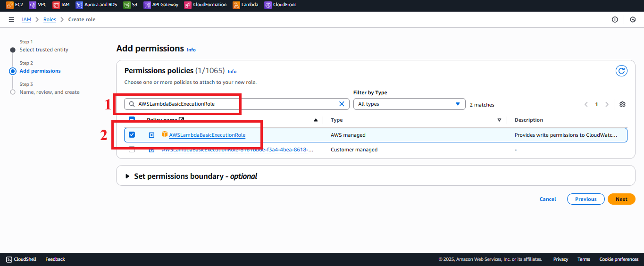
Task: Open the EC2 service shortcut
Action: [x=15, y=5]
